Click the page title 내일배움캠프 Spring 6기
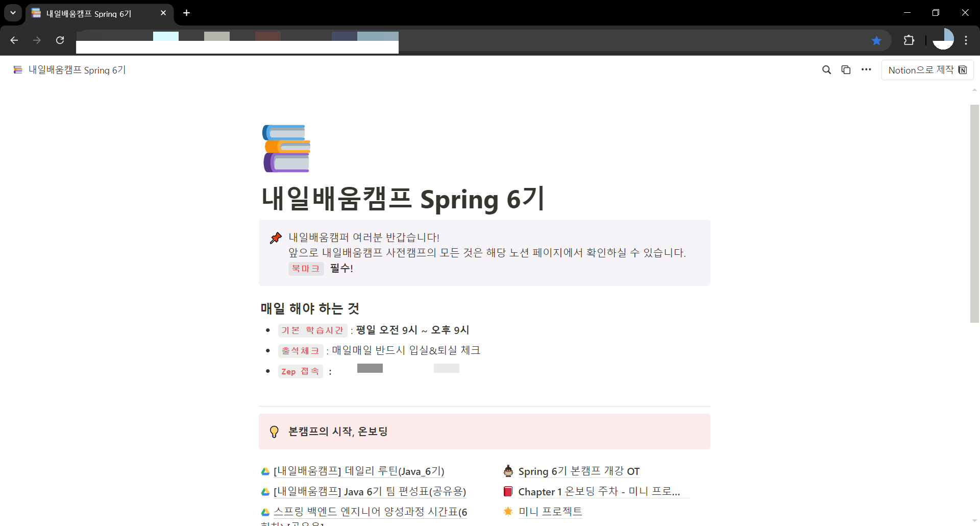 (x=403, y=199)
